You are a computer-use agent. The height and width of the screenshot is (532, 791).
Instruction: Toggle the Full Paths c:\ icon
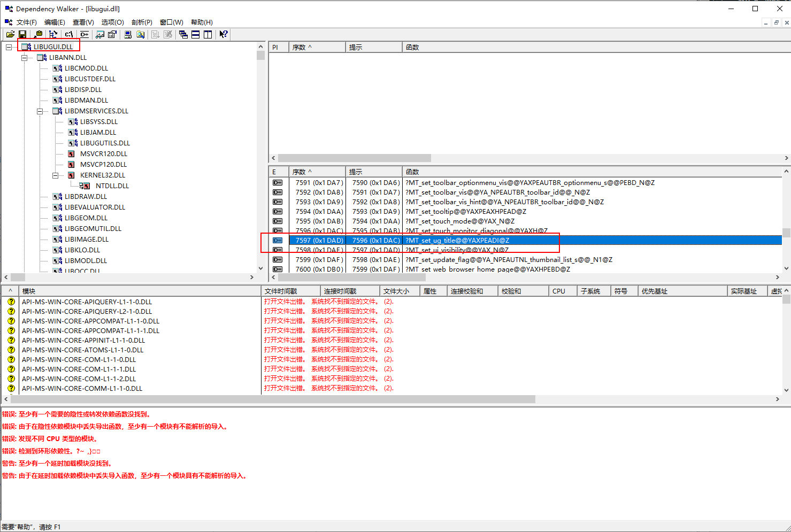68,34
